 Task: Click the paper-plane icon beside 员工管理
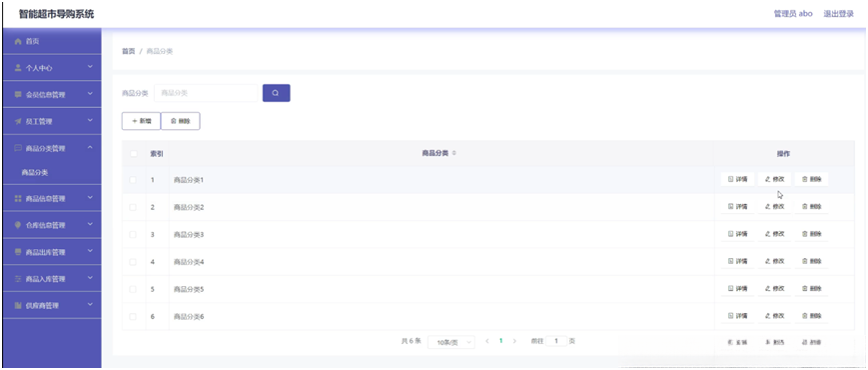pos(18,121)
